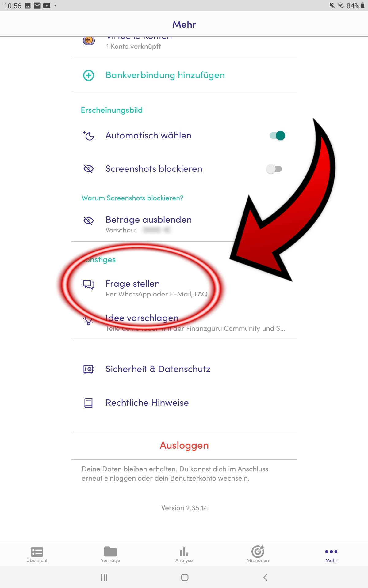Click the Ausloggen button
This screenshot has height=588, width=368.
tap(184, 445)
